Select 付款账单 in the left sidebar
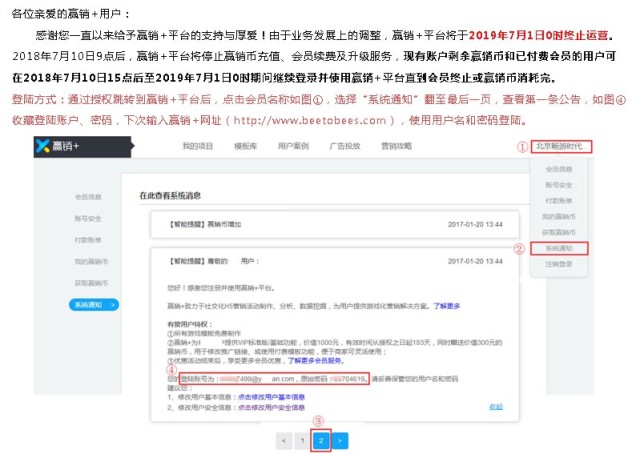This screenshot has width=640, height=454. (88, 240)
